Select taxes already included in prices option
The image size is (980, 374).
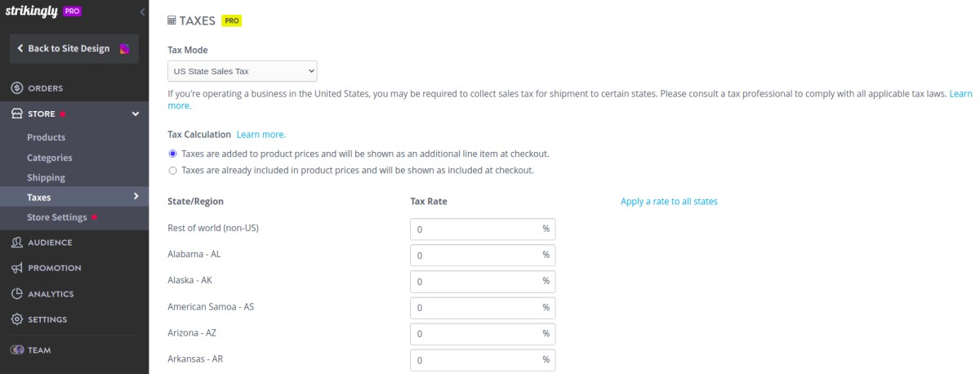click(172, 171)
